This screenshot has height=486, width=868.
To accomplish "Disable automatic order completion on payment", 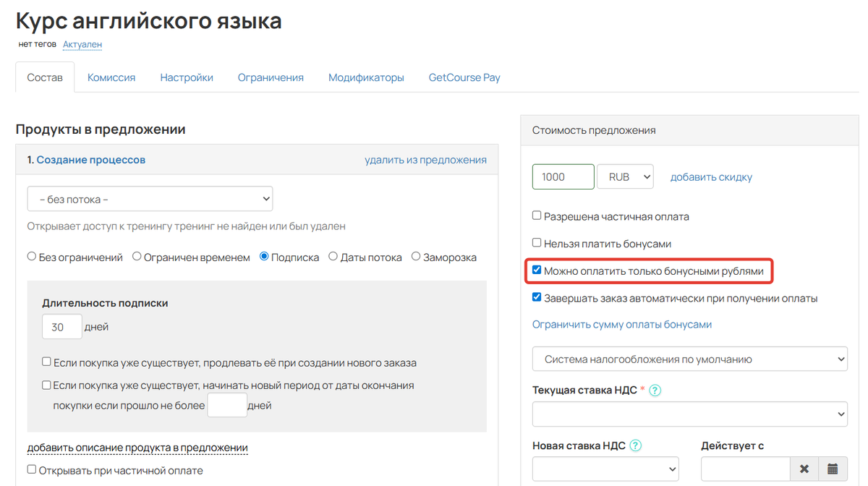I will coord(537,297).
